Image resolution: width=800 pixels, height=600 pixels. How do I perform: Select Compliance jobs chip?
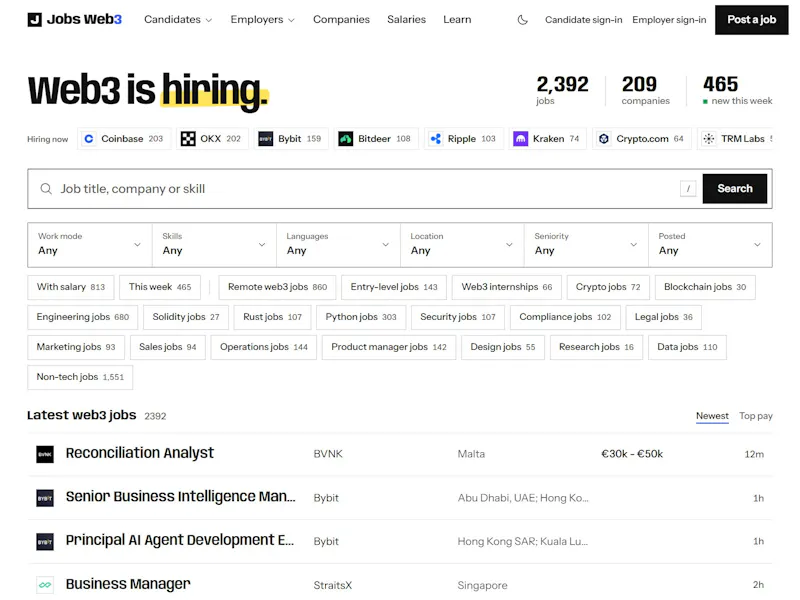(565, 317)
